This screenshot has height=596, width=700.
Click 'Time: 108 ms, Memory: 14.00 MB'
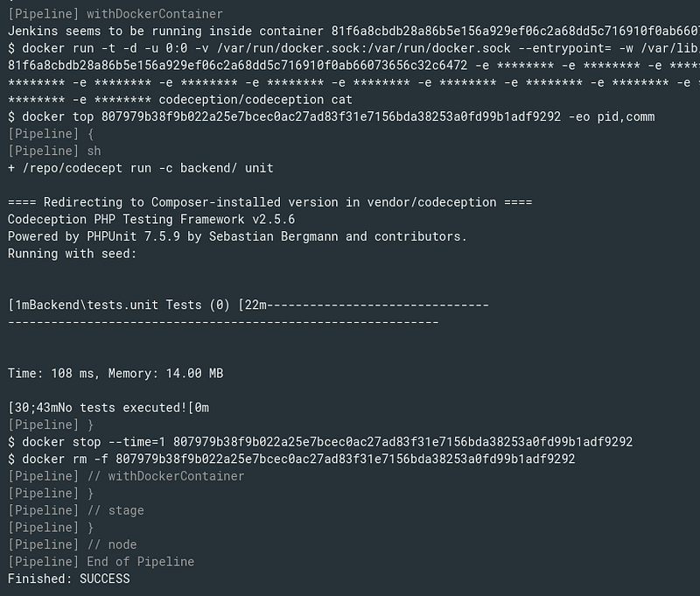pyautogui.click(x=115, y=373)
